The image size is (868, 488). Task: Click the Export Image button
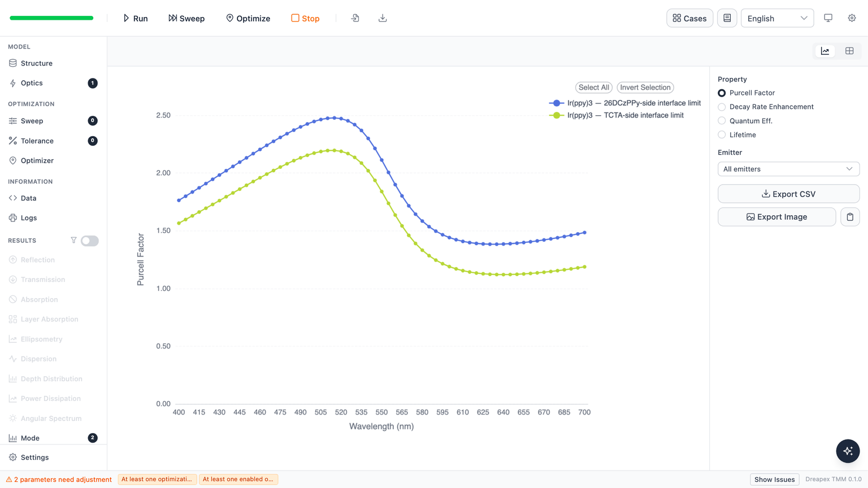776,217
